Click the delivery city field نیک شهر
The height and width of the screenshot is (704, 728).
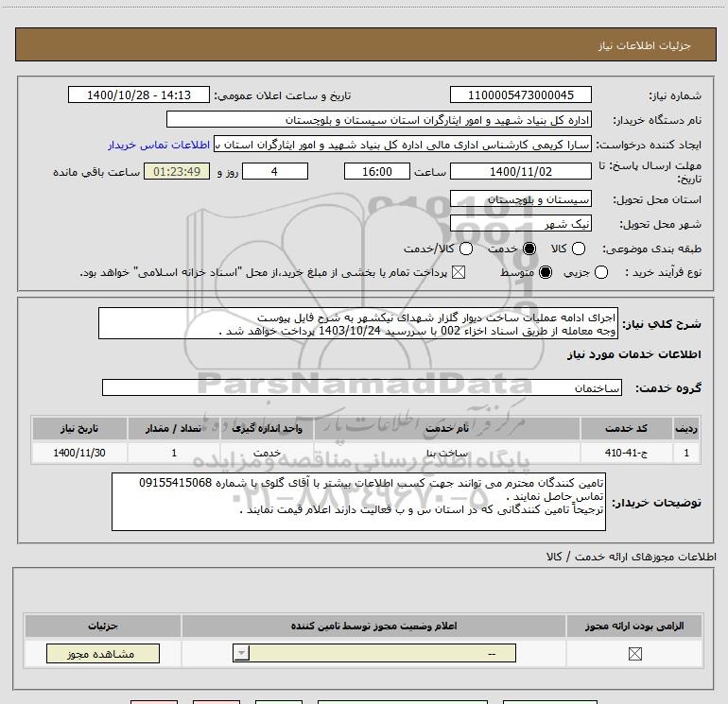tap(520, 224)
